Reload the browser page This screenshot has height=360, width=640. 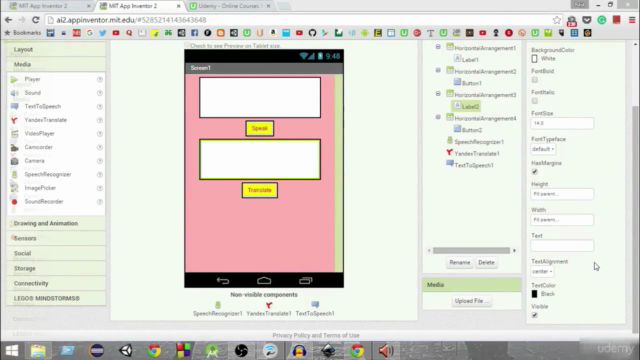(x=36, y=20)
